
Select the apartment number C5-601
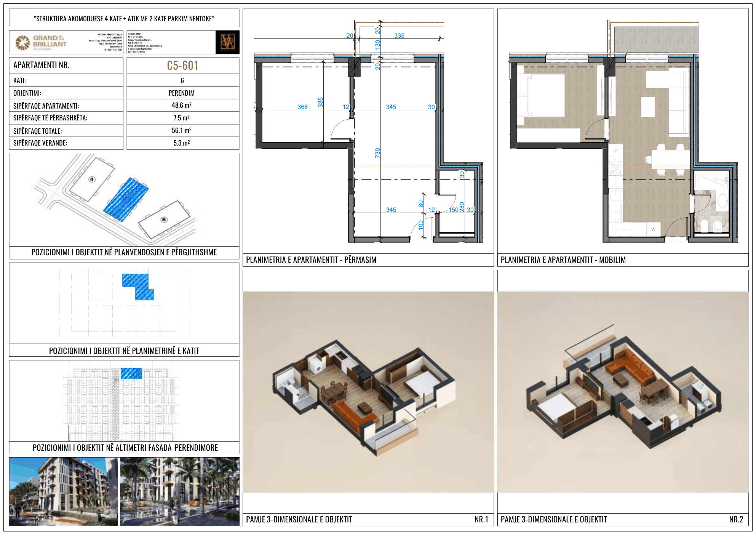pos(183,66)
